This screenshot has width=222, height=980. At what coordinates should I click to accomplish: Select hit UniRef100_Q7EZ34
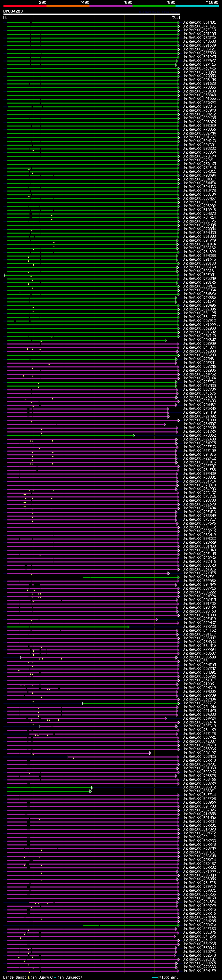coord(199,382)
